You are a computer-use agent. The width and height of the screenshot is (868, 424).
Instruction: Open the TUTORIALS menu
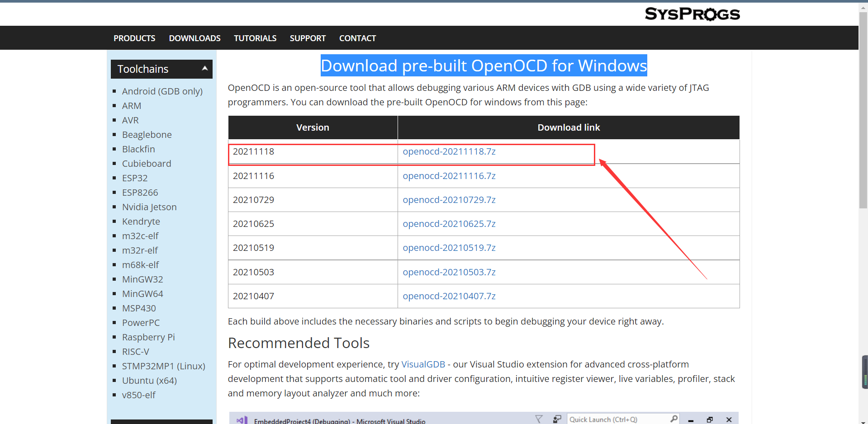tap(255, 38)
